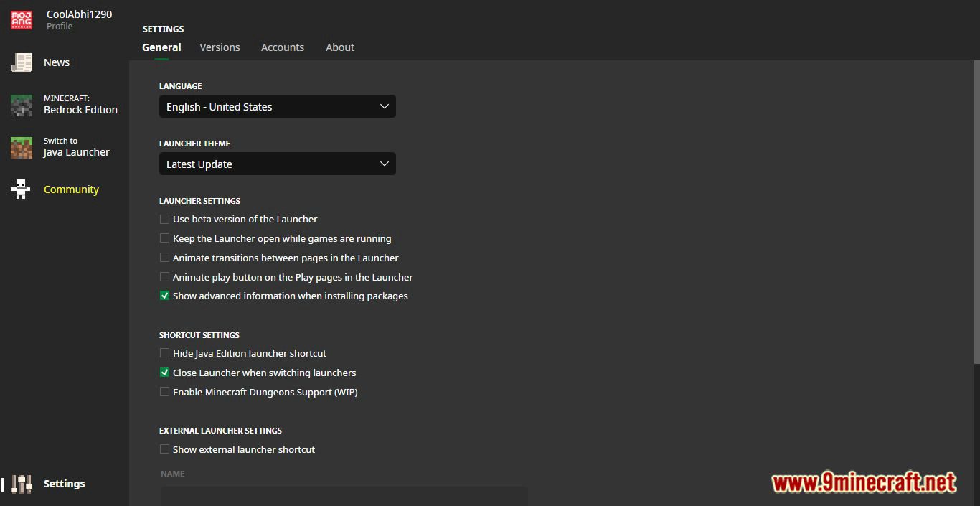Enable Minecraft Dungeons Support
Image resolution: width=980 pixels, height=506 pixels.
click(164, 392)
